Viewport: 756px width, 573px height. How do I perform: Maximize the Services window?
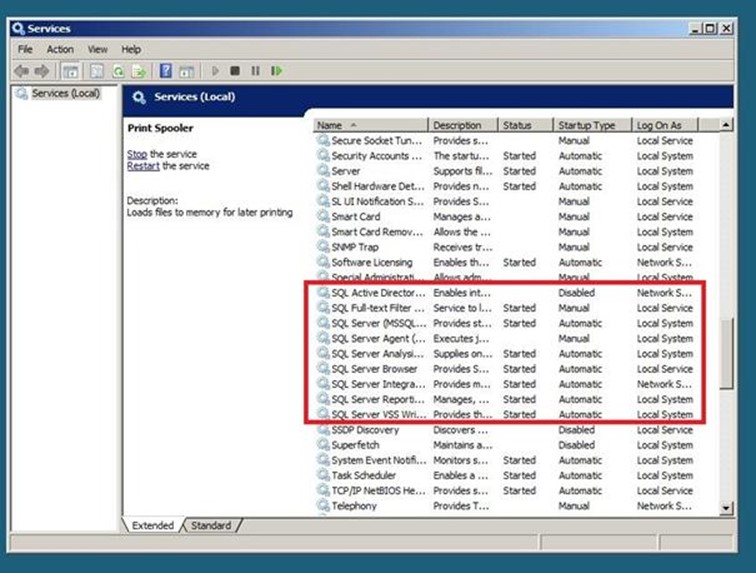710,29
